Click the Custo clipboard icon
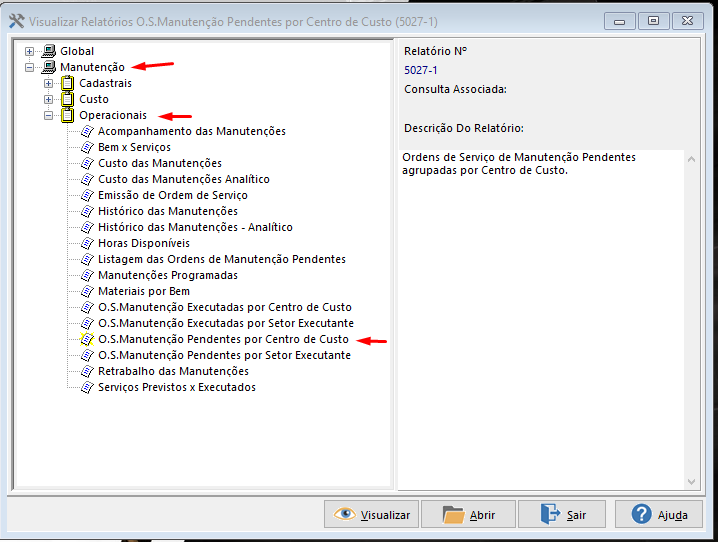This screenshot has width=718, height=542. click(67, 99)
